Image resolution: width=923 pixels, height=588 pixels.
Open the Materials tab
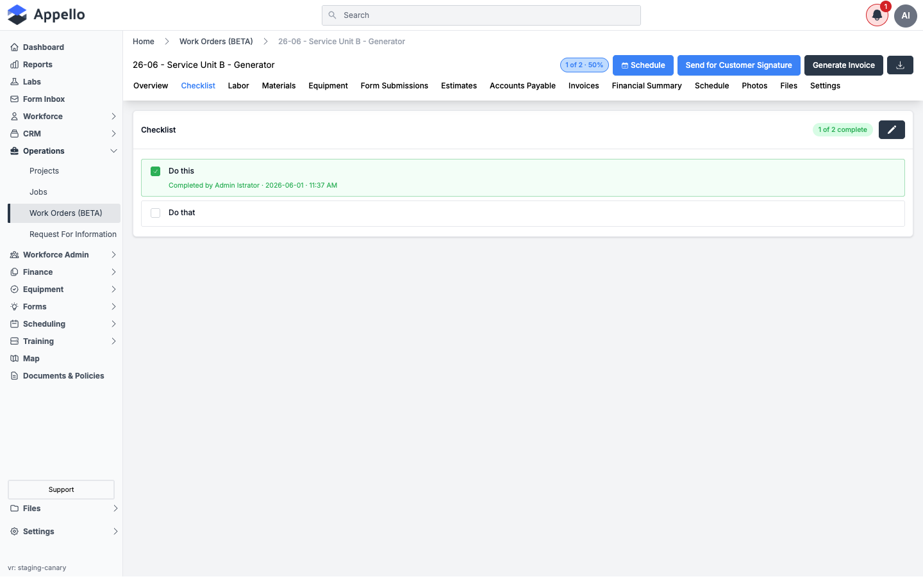coord(279,86)
